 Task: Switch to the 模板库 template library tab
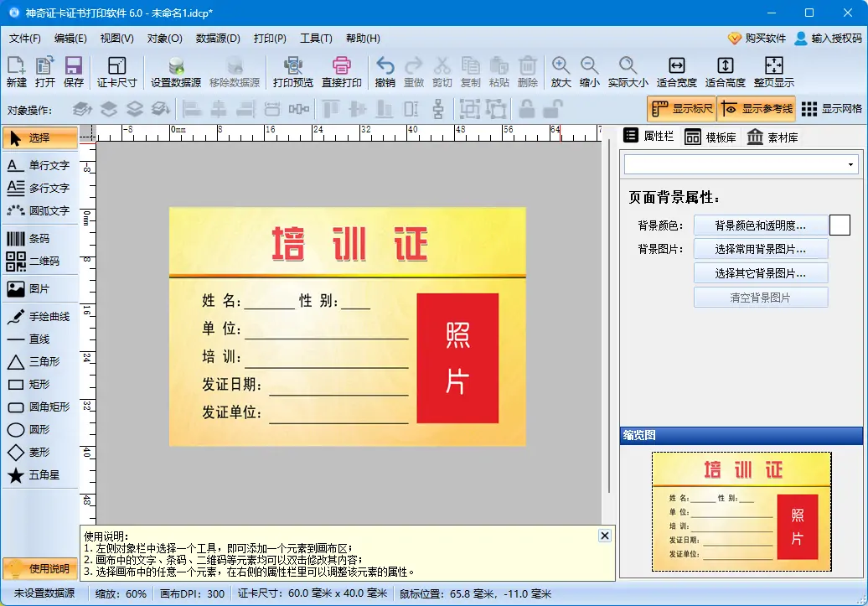[x=709, y=136]
